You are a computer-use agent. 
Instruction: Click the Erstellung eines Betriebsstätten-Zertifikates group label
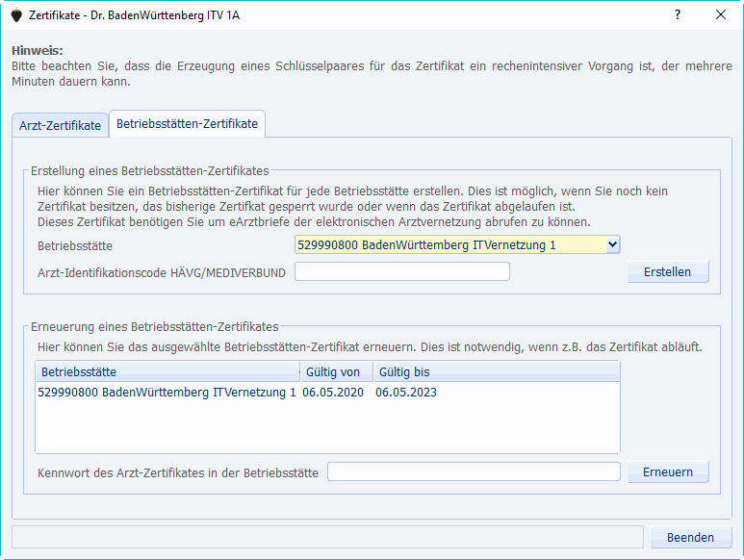[x=150, y=170]
